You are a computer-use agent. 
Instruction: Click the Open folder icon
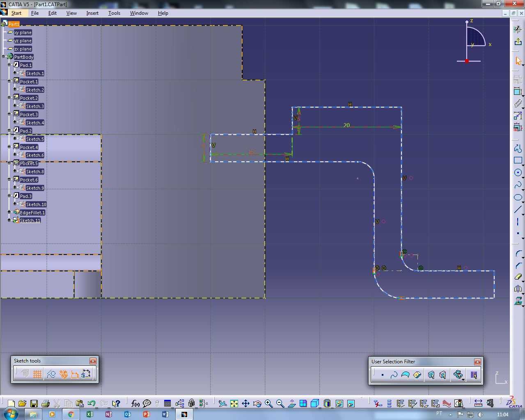[23, 404]
